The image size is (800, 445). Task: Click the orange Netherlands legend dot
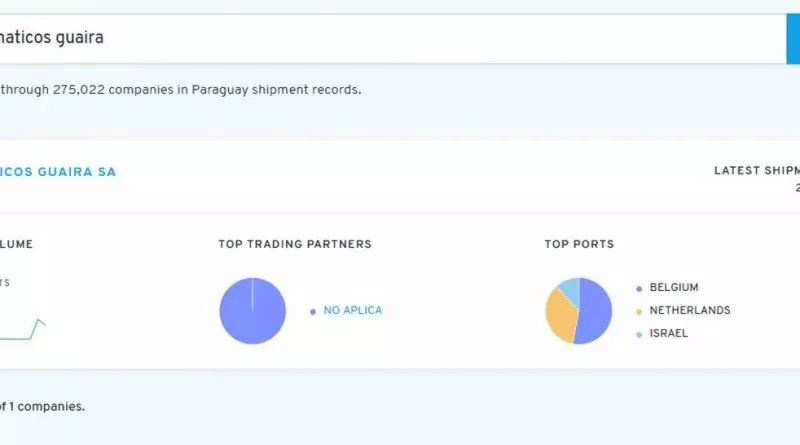tap(639, 311)
